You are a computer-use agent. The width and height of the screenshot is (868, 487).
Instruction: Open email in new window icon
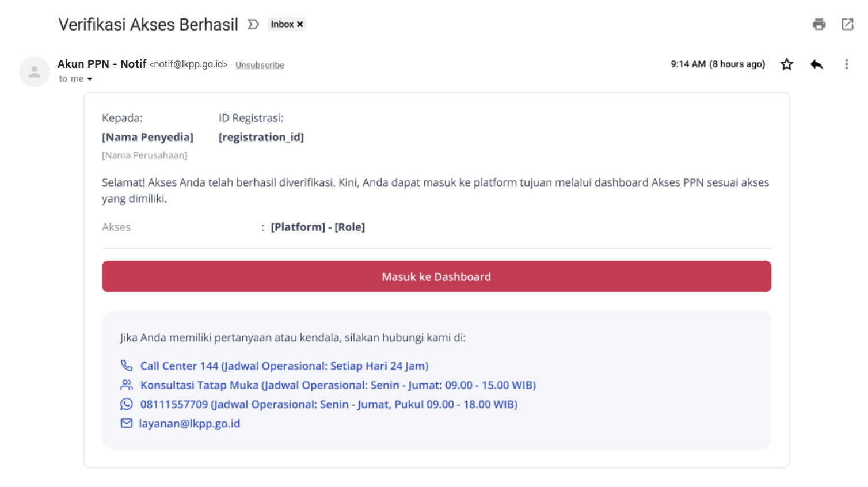pyautogui.click(x=847, y=24)
